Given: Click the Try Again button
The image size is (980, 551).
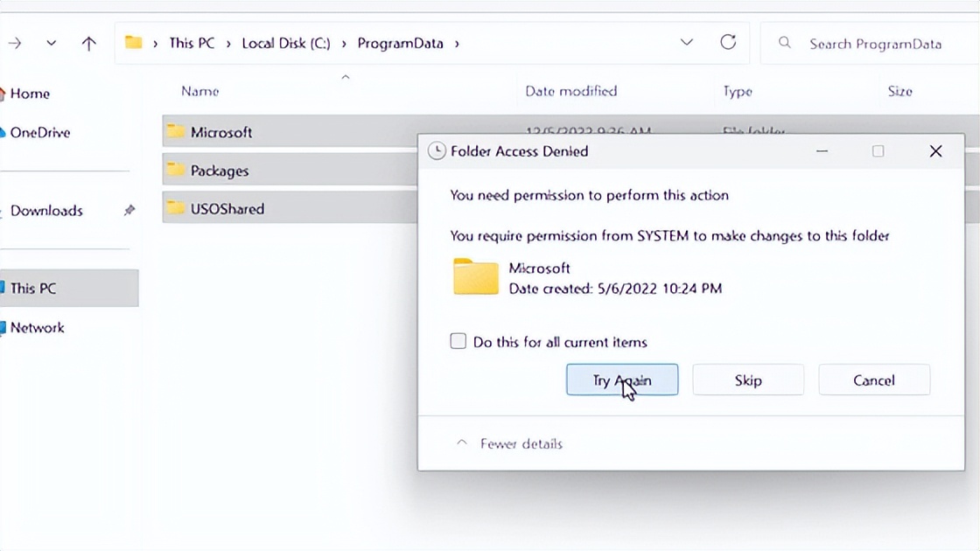Looking at the screenshot, I should [x=622, y=380].
